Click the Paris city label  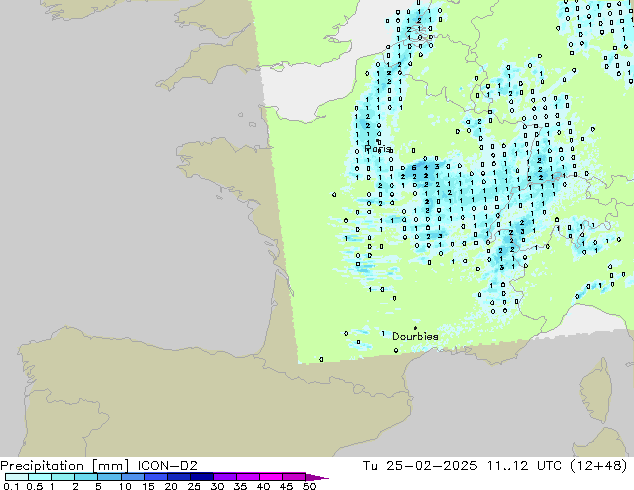[x=378, y=149]
